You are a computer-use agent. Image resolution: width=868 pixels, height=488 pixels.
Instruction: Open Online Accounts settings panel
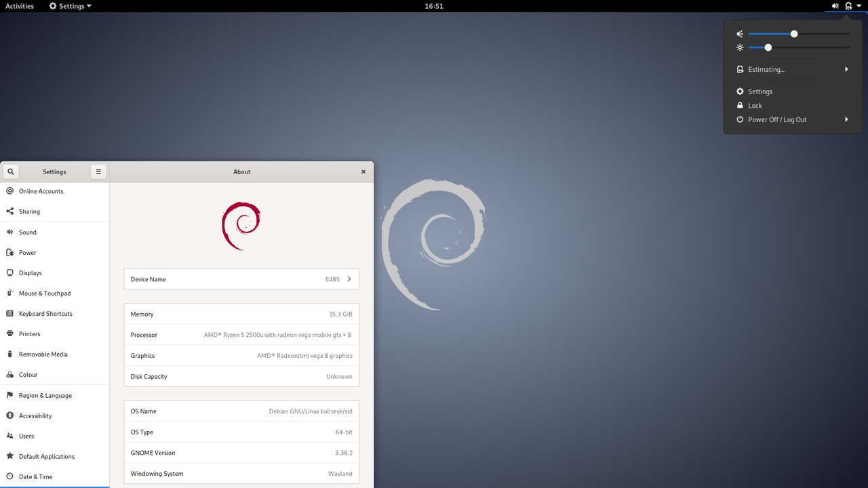[x=54, y=191]
